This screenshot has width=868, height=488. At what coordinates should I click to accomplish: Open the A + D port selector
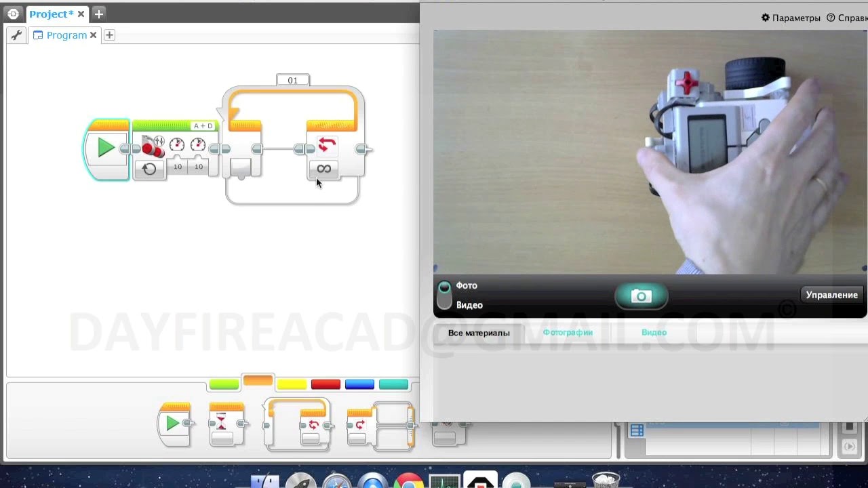click(203, 126)
